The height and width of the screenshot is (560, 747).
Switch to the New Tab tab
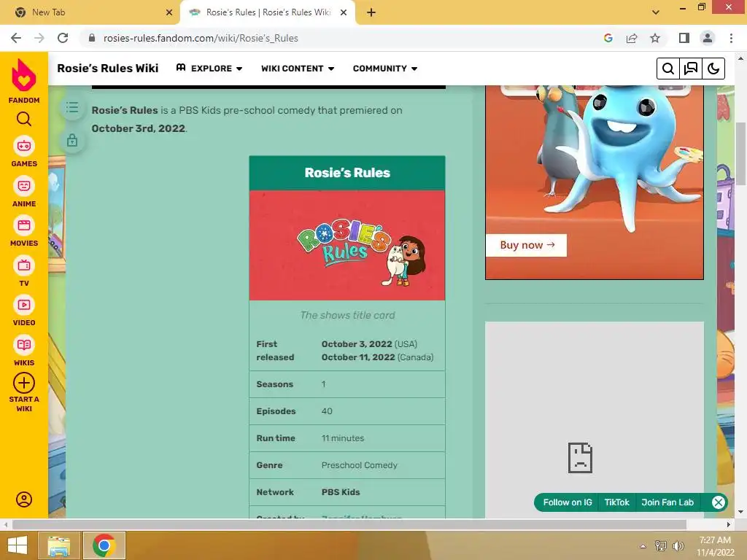click(x=90, y=12)
